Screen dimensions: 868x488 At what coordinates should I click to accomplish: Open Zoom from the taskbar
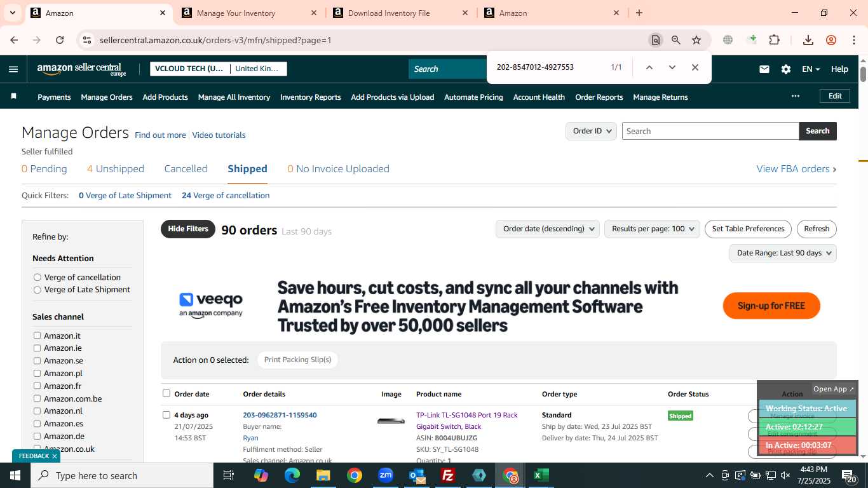pyautogui.click(x=386, y=475)
